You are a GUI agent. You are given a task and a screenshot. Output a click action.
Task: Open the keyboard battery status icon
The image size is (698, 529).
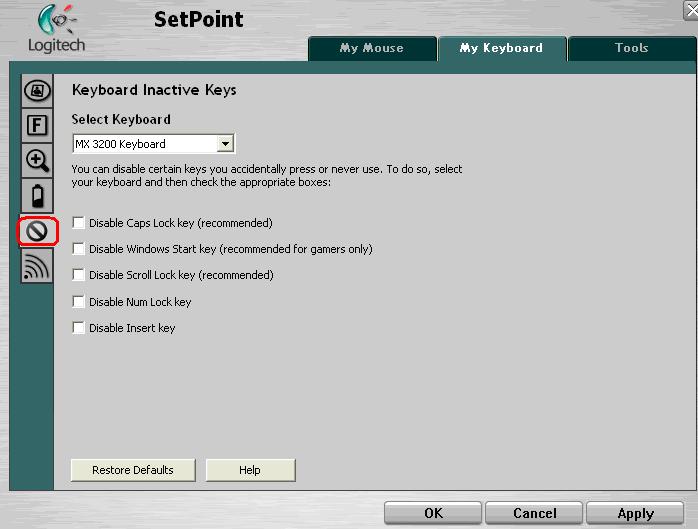click(x=37, y=195)
